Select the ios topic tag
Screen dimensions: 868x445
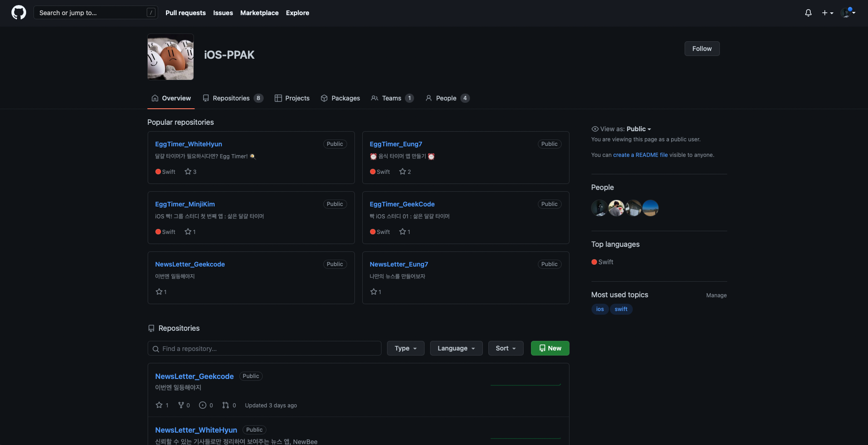pos(600,309)
